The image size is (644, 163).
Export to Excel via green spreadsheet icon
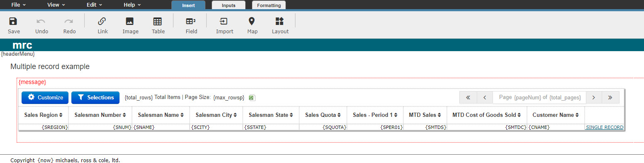[251, 98]
